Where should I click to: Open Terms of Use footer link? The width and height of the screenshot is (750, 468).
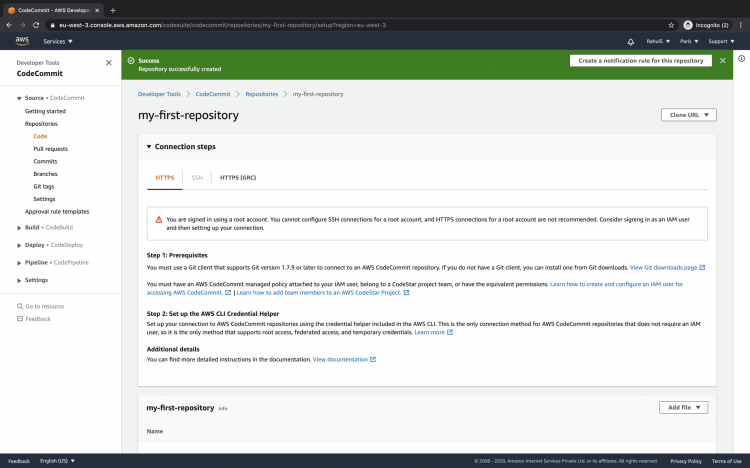pyautogui.click(x=726, y=461)
